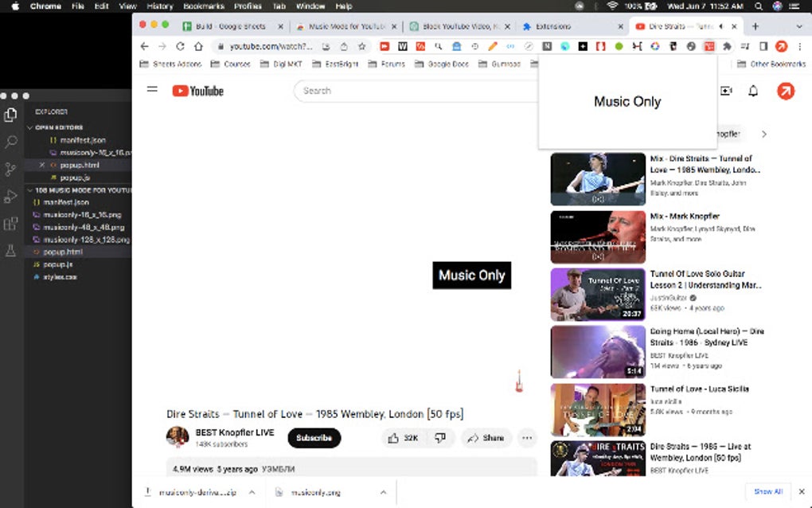Open the Chrome extensions puzzle-piece menu

pyautogui.click(x=728, y=47)
